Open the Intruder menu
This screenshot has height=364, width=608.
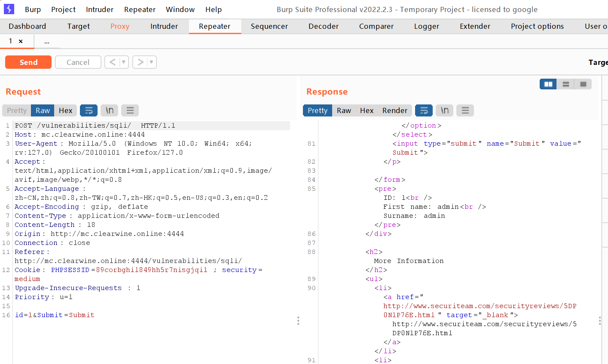(100, 9)
